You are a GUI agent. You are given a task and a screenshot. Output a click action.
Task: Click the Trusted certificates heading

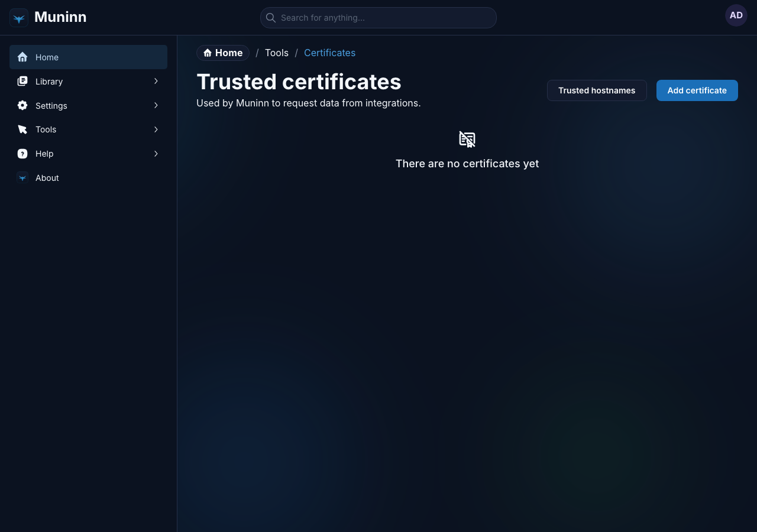click(299, 82)
